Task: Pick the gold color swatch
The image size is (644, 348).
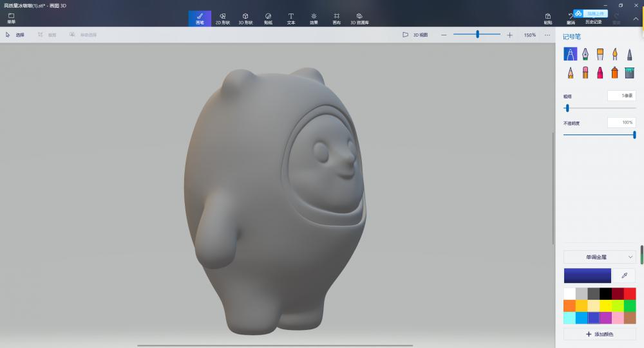Action: coord(582,306)
